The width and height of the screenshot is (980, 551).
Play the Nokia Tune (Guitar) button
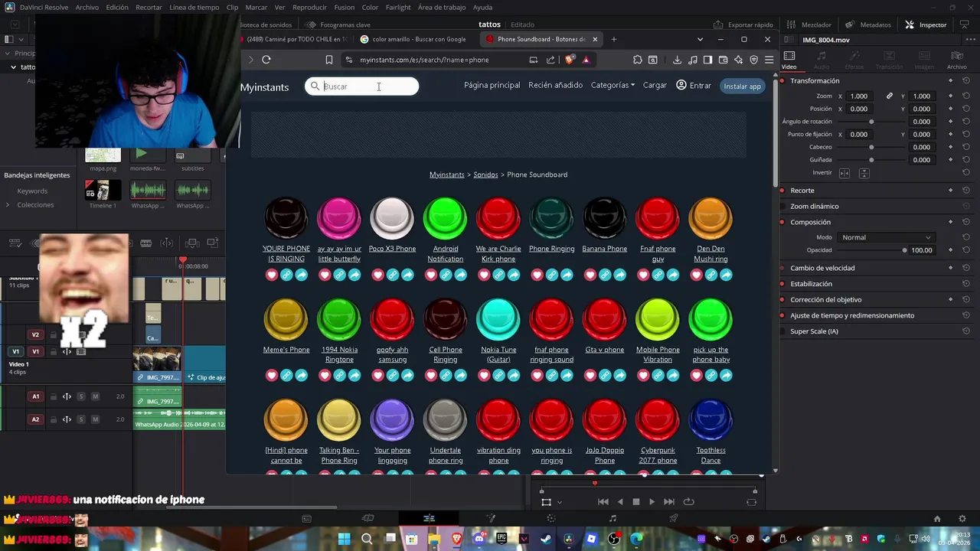pos(498,319)
